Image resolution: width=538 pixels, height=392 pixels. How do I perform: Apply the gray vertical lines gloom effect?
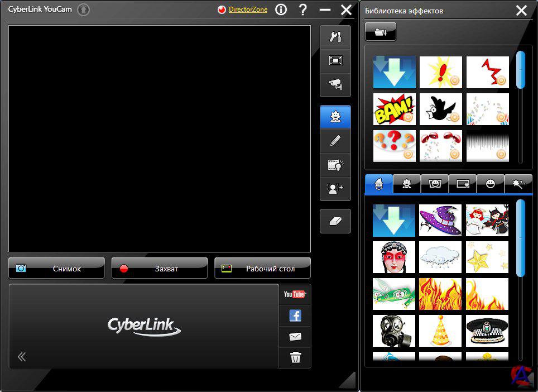tap(488, 146)
